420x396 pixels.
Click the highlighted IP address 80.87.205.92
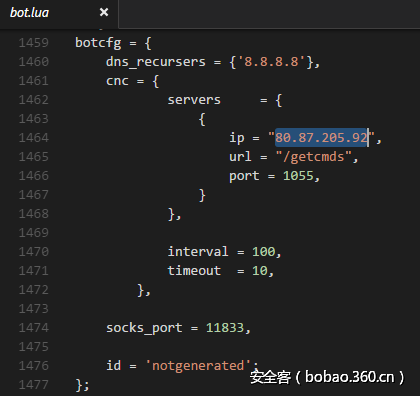pos(321,137)
